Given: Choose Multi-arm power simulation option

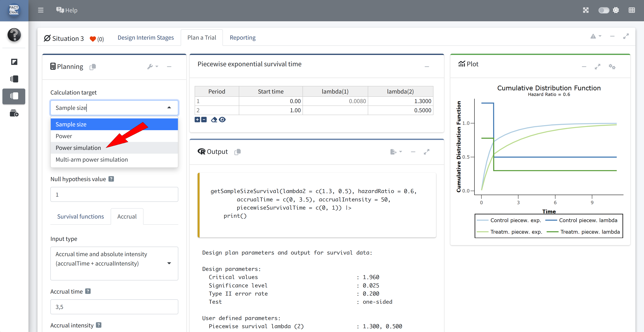Looking at the screenshot, I should 92,159.
